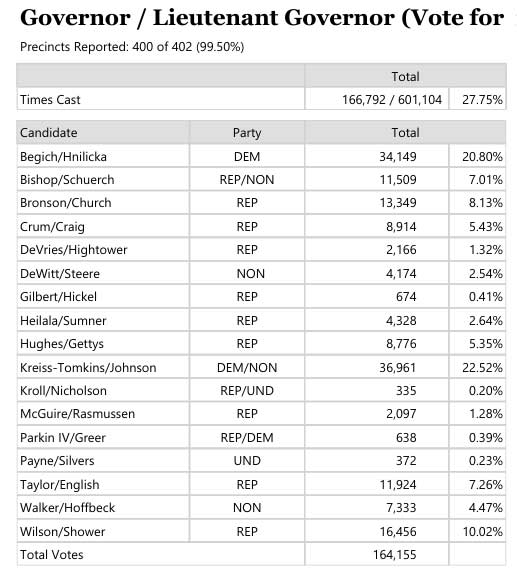Click the Governor / Lieutenant Governor heading

262,17
